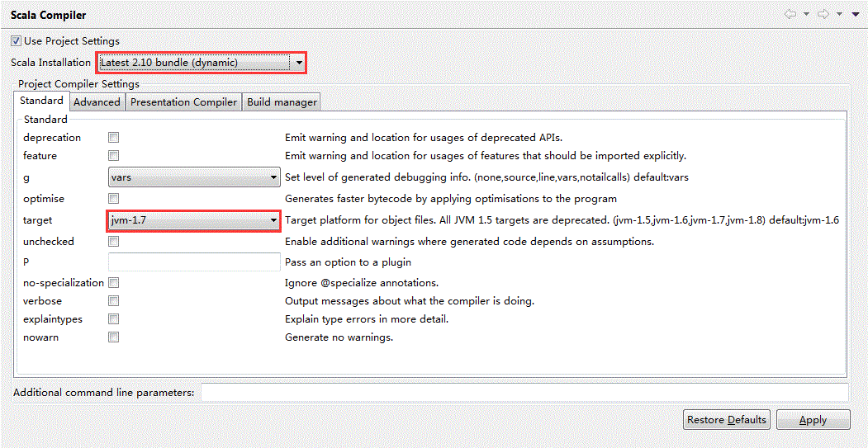Select the Standard tab
The height and width of the screenshot is (448, 868).
point(41,101)
